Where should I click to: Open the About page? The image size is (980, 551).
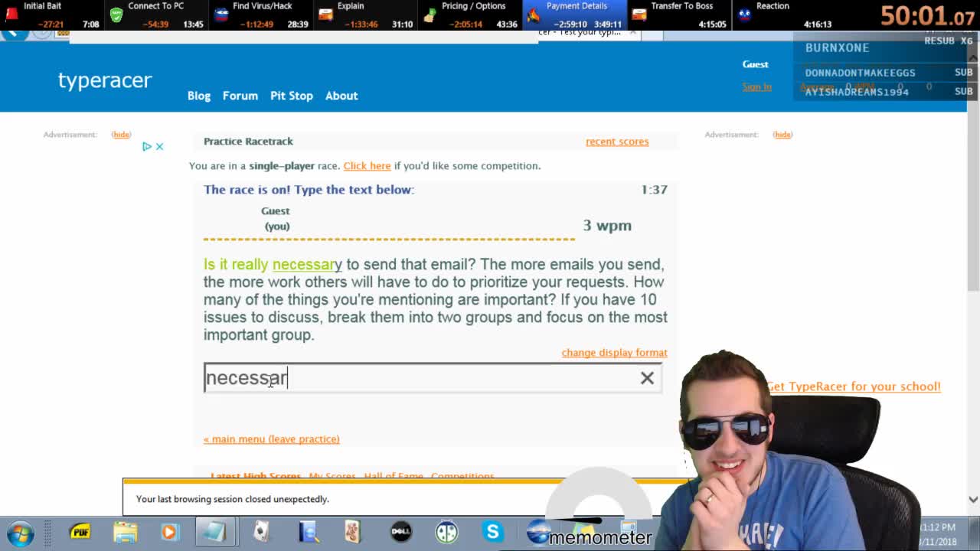341,96
